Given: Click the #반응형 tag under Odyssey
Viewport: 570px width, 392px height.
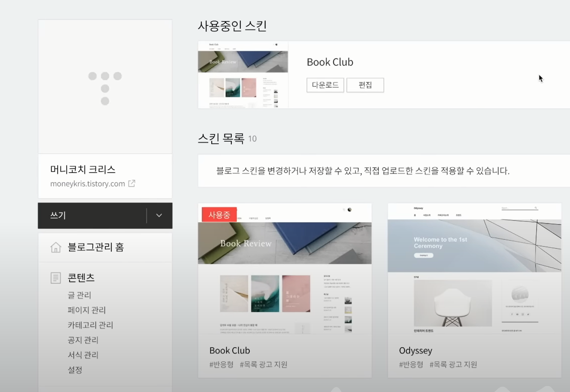Looking at the screenshot, I should coord(410,365).
